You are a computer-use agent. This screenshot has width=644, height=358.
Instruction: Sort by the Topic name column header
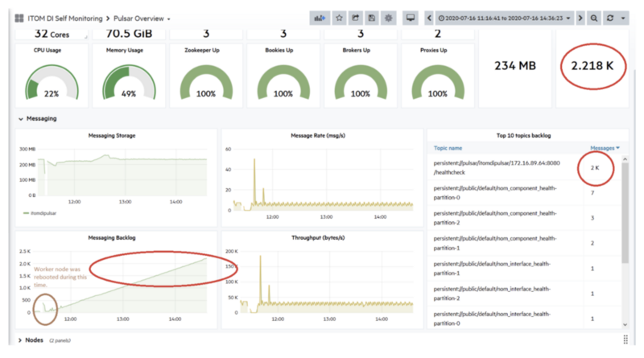pyautogui.click(x=448, y=148)
